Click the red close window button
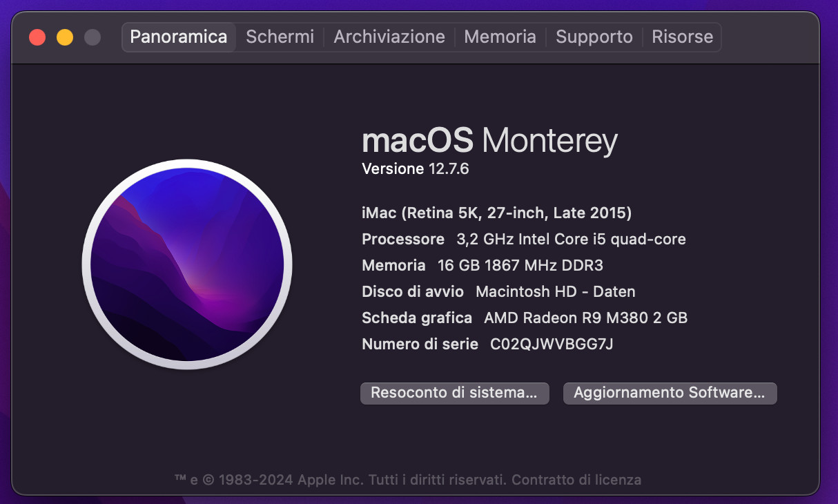The width and height of the screenshot is (838, 504). [x=37, y=37]
